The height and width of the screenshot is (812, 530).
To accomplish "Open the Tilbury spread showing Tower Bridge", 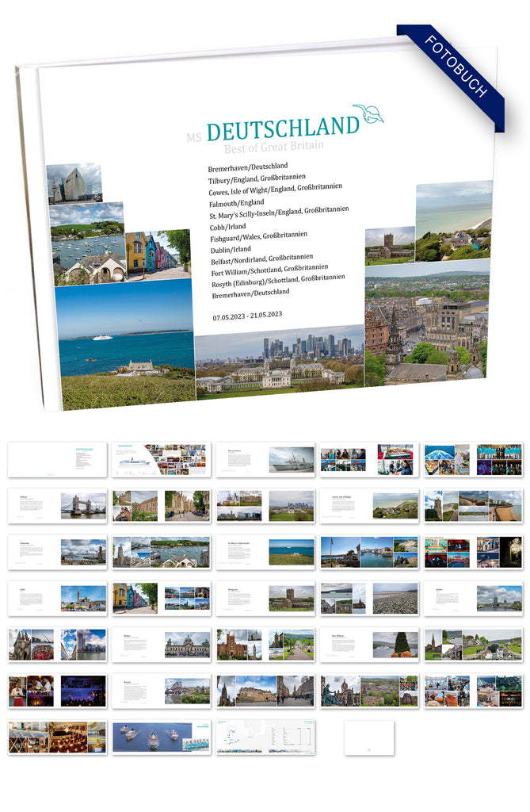I will [x=58, y=506].
